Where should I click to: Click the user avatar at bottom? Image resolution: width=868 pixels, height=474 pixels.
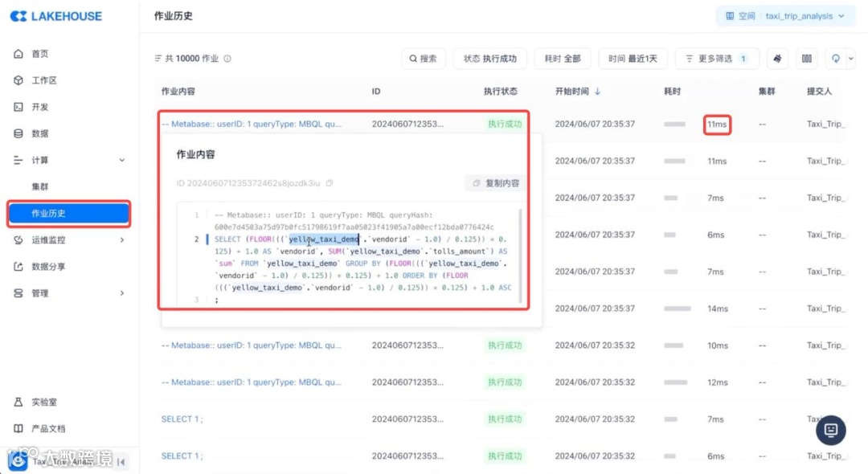click(18, 461)
